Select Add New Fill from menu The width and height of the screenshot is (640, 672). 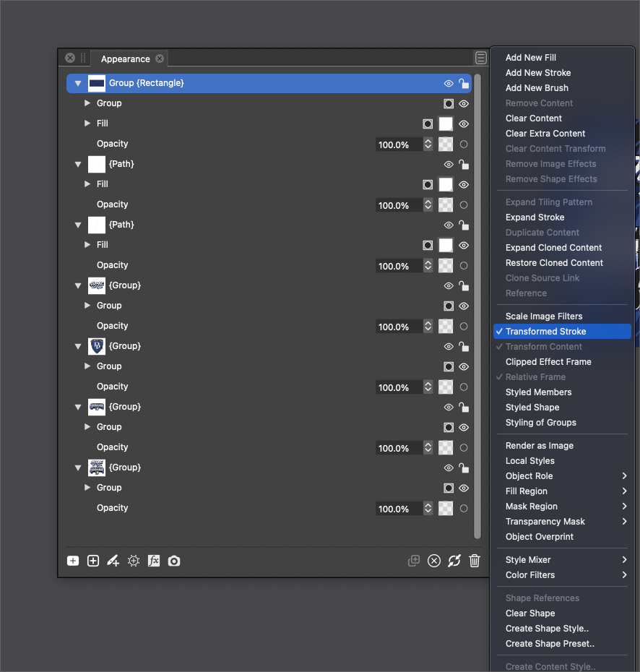pyautogui.click(x=531, y=58)
